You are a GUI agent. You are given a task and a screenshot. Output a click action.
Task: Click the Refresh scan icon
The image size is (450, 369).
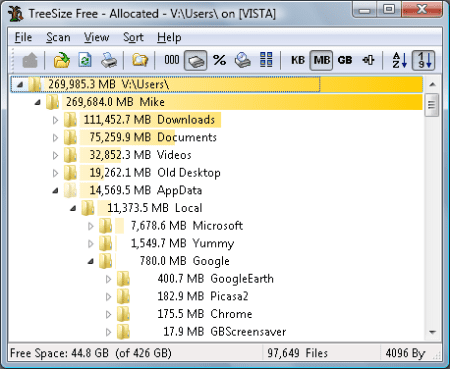[x=85, y=60]
